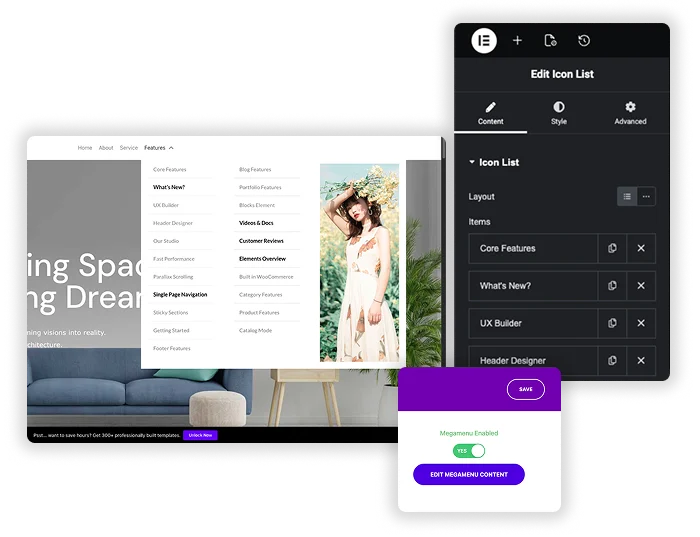Click Elements Overview megamenu link
The width and height of the screenshot is (700, 537).
click(262, 259)
